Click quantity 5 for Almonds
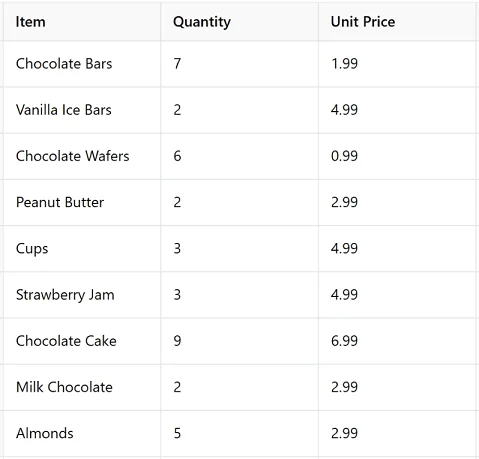Screen dimensions: 479x459 (239, 433)
